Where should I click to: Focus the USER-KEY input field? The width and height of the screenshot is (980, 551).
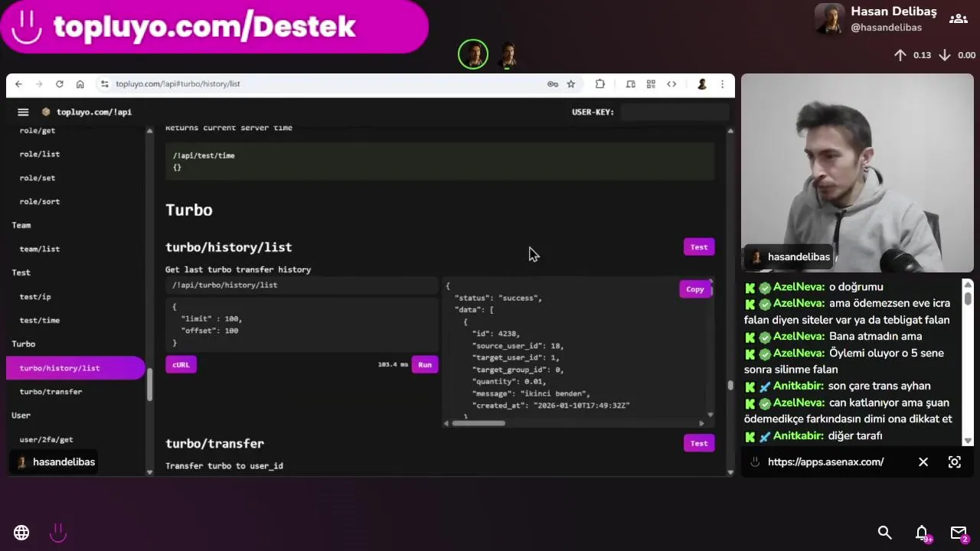675,112
